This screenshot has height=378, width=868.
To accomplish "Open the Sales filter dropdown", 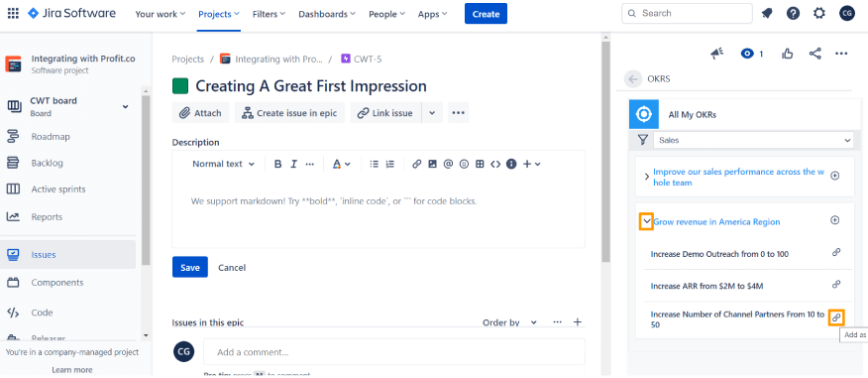I will point(753,140).
